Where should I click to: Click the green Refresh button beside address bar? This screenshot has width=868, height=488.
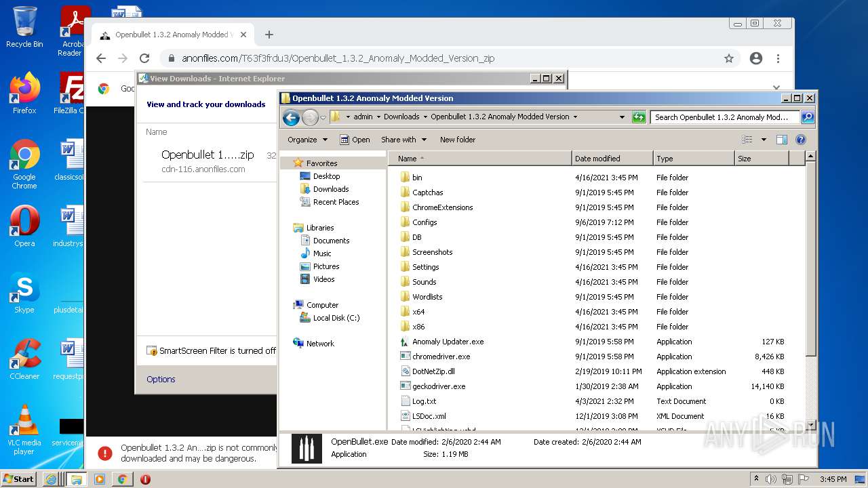click(x=638, y=117)
